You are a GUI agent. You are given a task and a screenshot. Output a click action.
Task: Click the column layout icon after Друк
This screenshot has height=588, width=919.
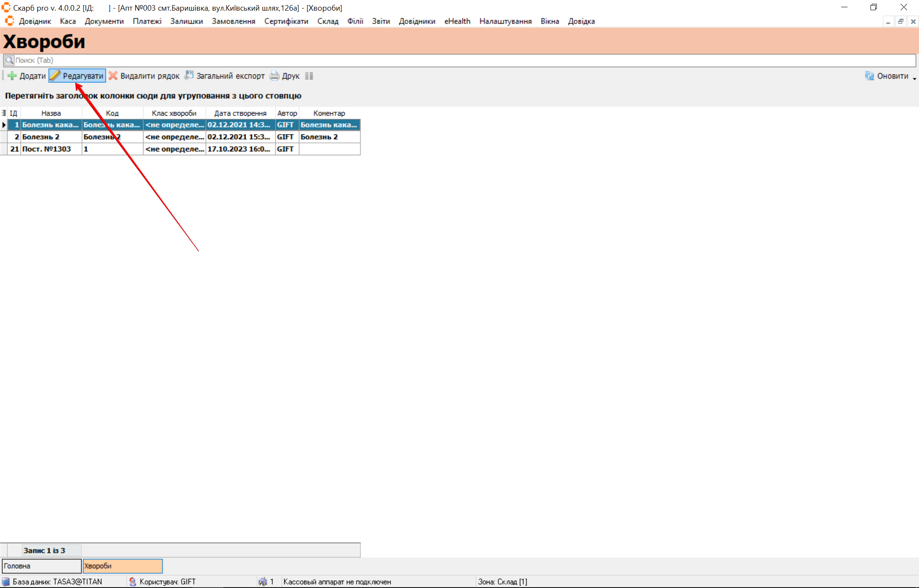309,76
